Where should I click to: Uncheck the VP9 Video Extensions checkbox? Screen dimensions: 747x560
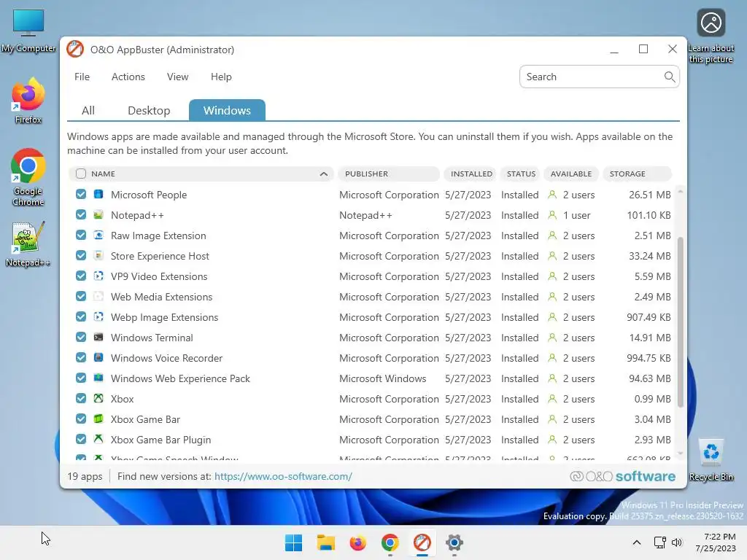click(81, 276)
